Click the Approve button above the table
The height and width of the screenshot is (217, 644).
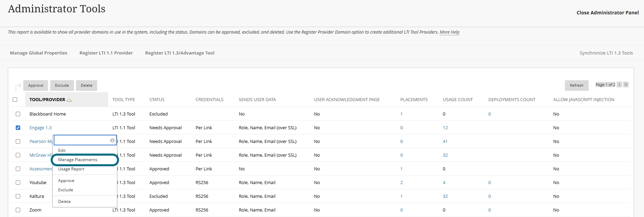pyautogui.click(x=36, y=85)
